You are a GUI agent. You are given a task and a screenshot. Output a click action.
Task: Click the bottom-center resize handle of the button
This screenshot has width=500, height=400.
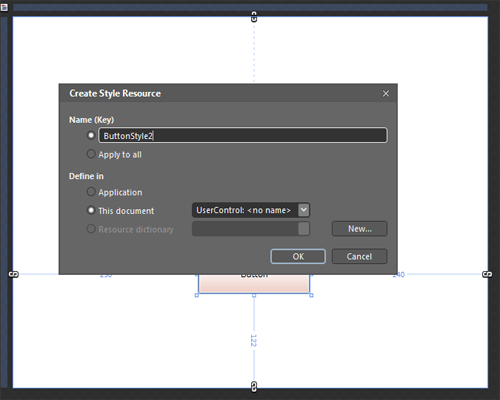tap(254, 295)
